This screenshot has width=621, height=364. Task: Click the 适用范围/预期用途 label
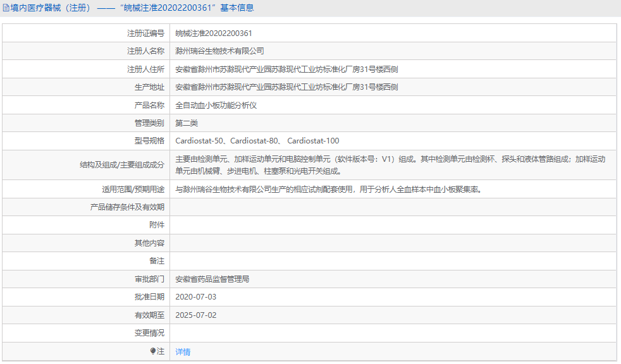133,190
